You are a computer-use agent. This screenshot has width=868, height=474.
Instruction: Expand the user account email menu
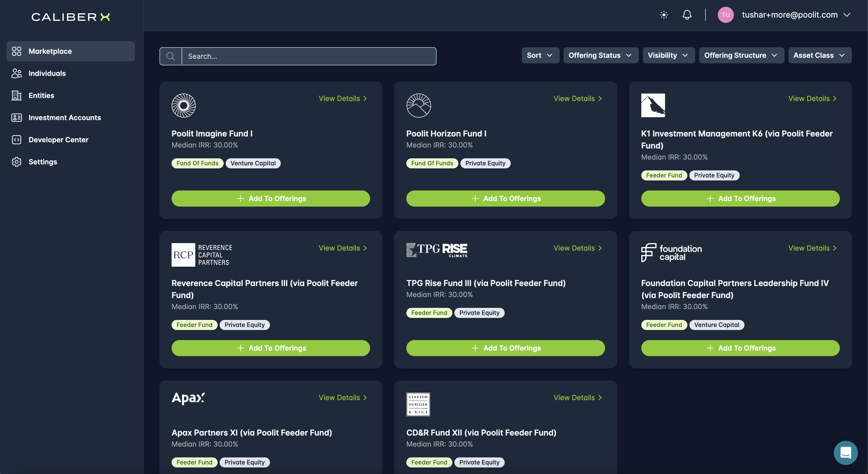pos(847,15)
